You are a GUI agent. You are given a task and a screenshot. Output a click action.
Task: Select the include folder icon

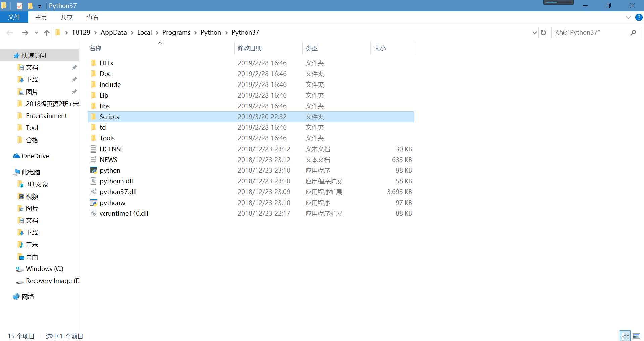[94, 84]
